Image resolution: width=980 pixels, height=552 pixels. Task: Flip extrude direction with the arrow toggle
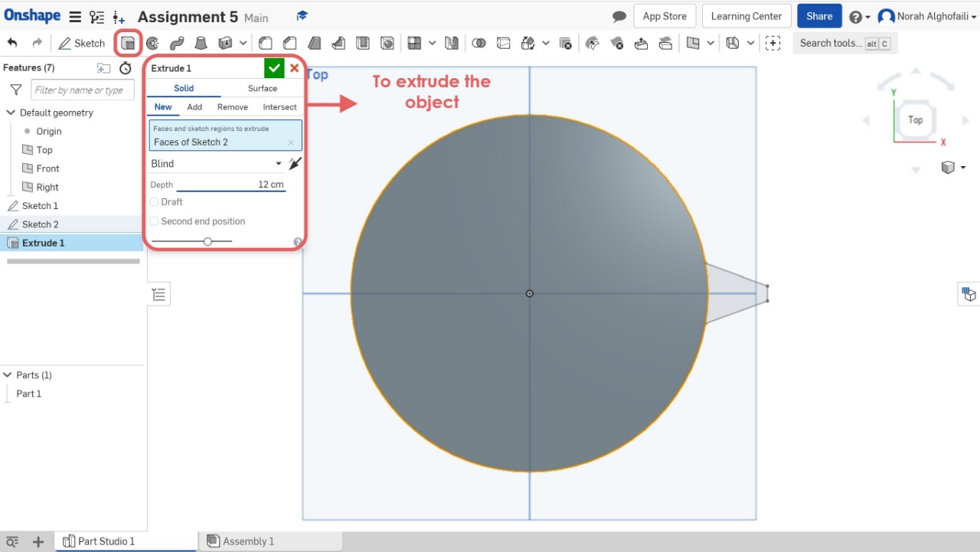point(296,163)
